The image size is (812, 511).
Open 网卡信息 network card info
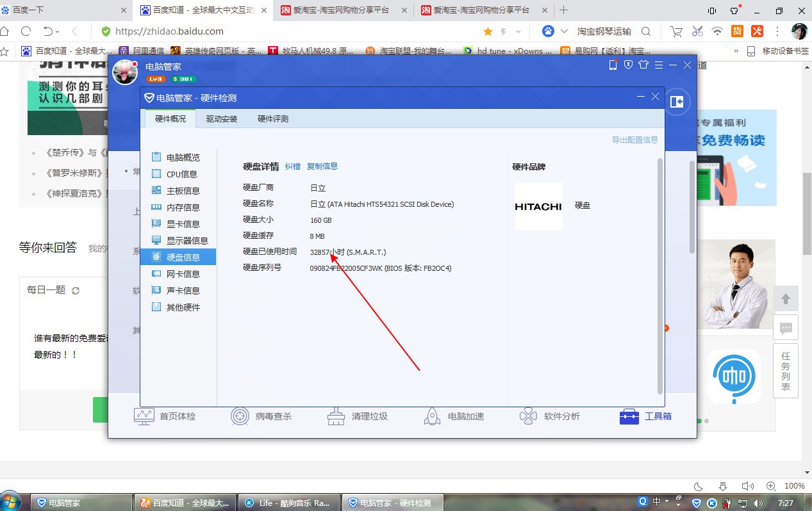pos(183,273)
